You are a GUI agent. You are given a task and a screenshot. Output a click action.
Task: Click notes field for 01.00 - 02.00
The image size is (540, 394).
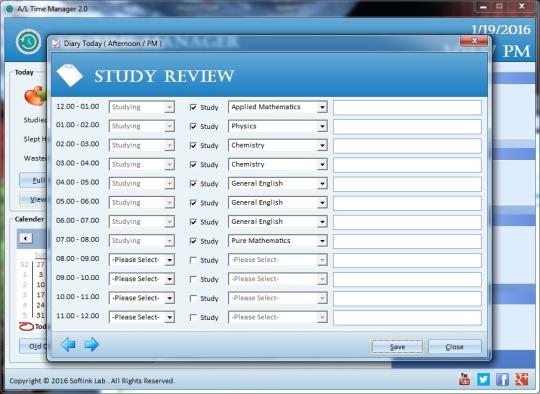pyautogui.click(x=407, y=126)
